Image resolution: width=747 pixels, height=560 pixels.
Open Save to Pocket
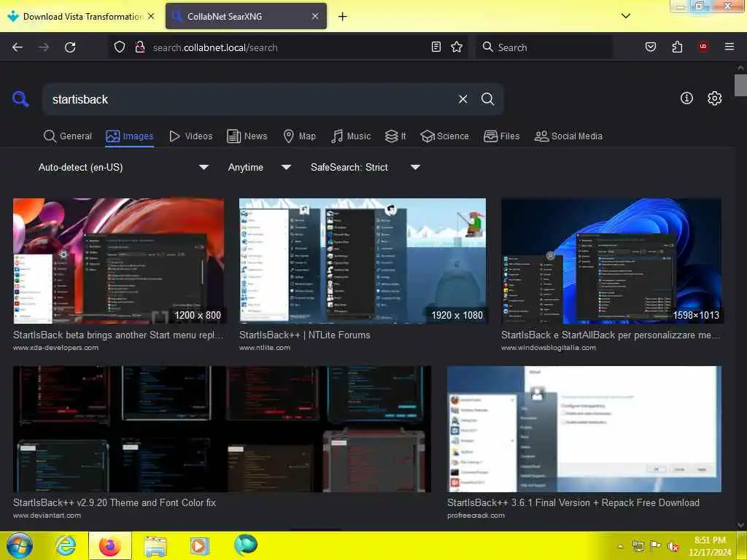click(651, 47)
